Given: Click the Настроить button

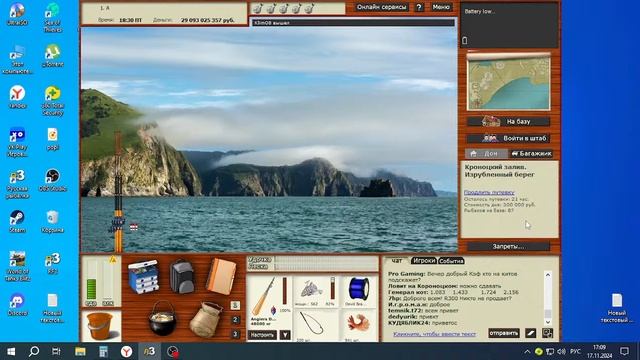Looking at the screenshot, I should (x=262, y=335).
